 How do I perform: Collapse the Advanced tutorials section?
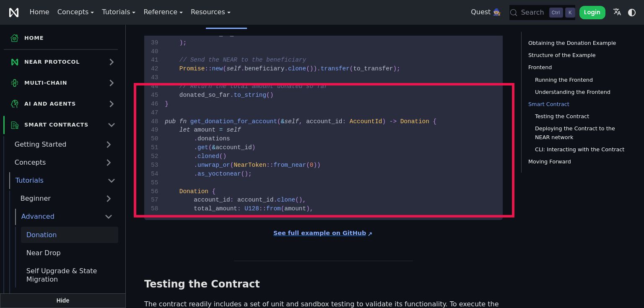tap(109, 217)
